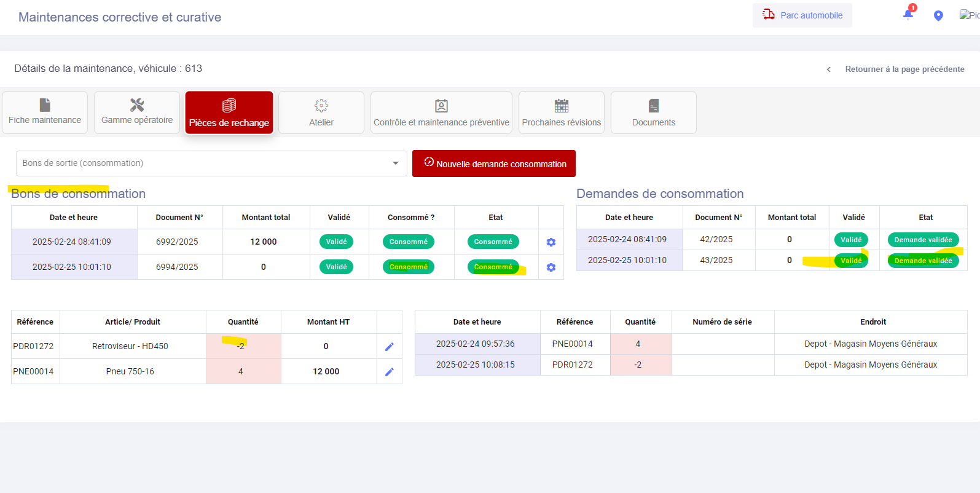Click the blue location pin icon
Screen dimensions: 980x493
point(938,16)
